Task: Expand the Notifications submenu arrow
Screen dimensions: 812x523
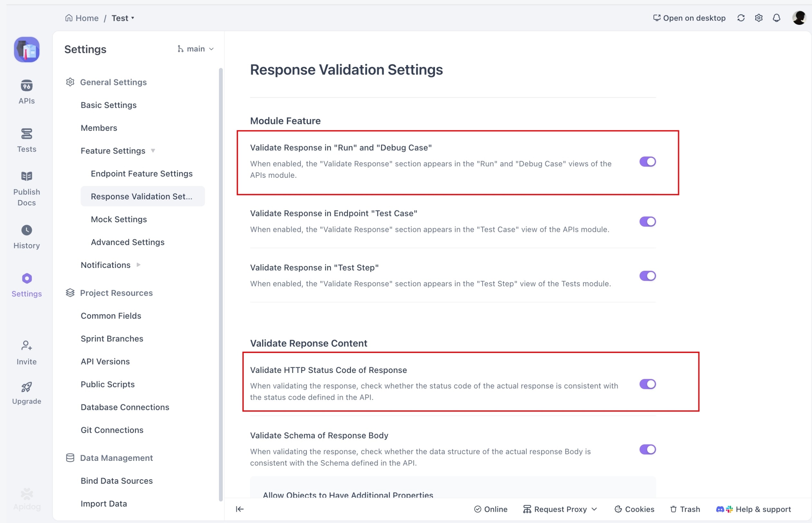Action: click(138, 265)
